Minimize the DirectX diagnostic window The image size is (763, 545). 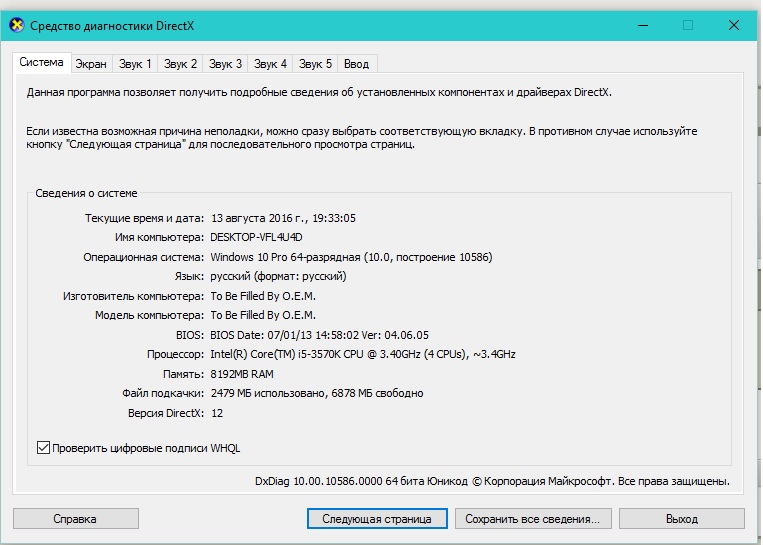[x=643, y=25]
